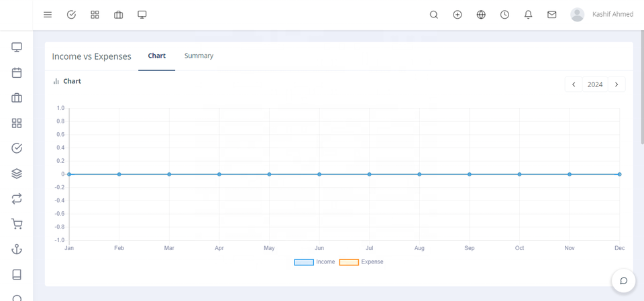Toggle Income series in chart legend
The width and height of the screenshot is (644, 301).
click(x=315, y=262)
